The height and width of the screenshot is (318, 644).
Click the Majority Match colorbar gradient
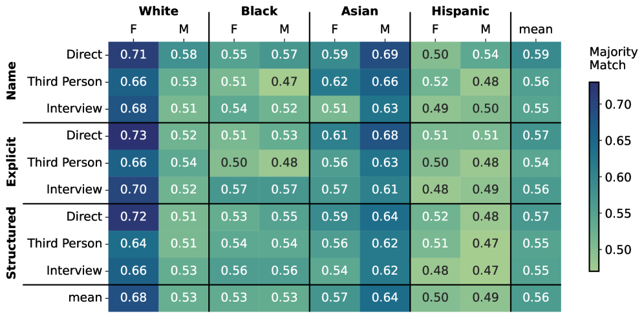coord(594,176)
